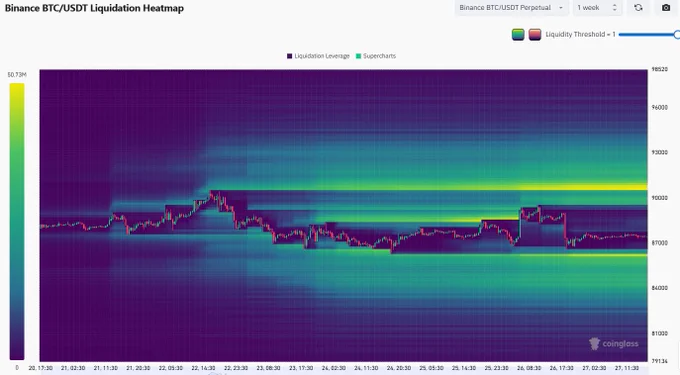Click the 25, 05:30 time axis label

[431, 368]
